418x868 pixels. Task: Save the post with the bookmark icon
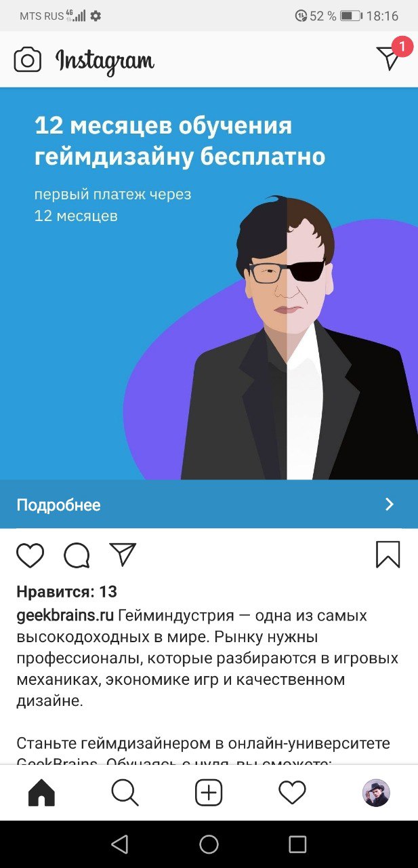[x=388, y=555]
